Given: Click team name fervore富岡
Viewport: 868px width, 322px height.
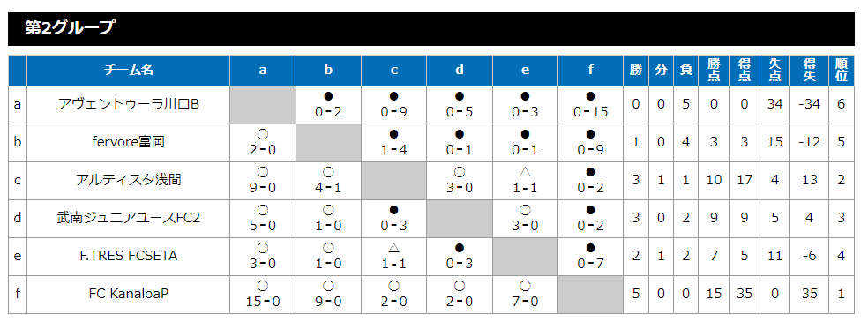Looking at the screenshot, I should coord(129,142).
